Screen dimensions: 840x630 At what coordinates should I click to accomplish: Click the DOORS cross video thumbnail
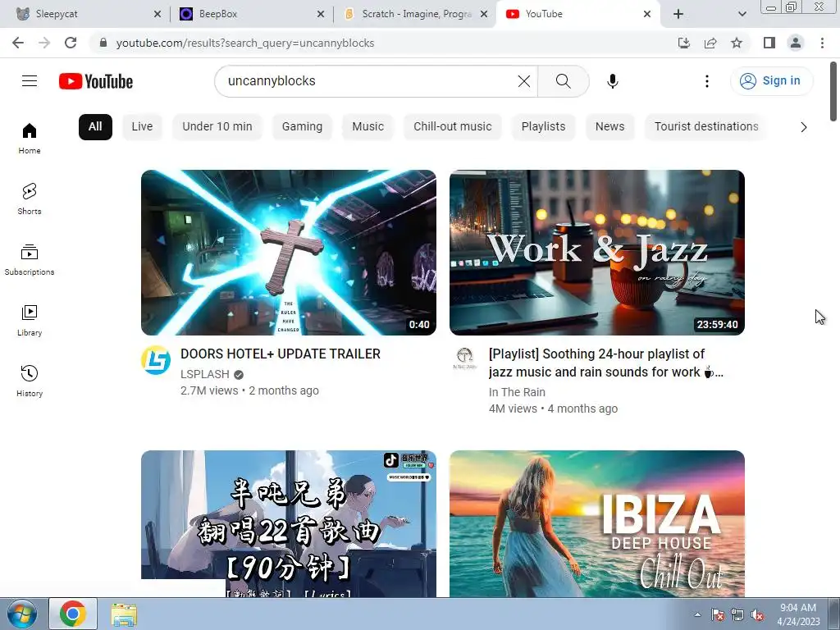pyautogui.click(x=288, y=253)
